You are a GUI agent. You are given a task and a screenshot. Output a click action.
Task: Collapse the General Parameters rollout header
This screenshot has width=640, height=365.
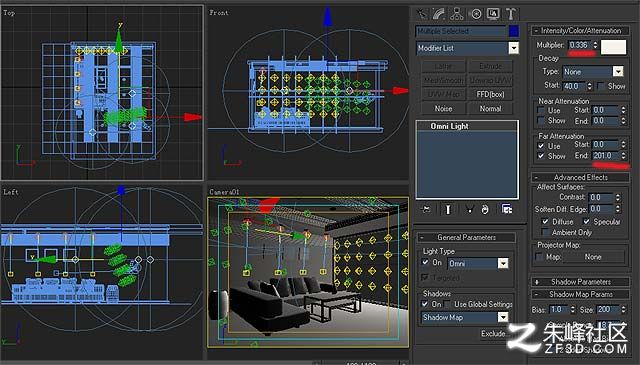pos(466,237)
